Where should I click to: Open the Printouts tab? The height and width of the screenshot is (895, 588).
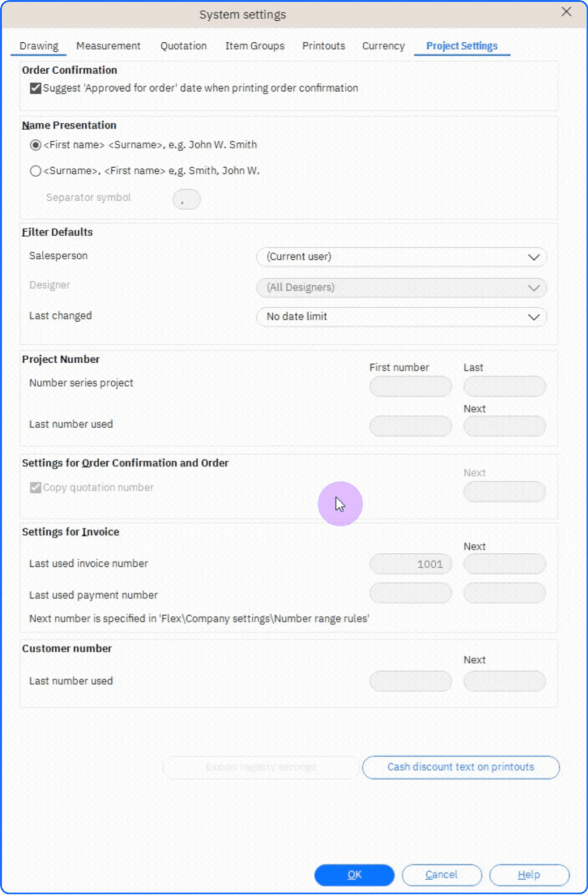[323, 46]
